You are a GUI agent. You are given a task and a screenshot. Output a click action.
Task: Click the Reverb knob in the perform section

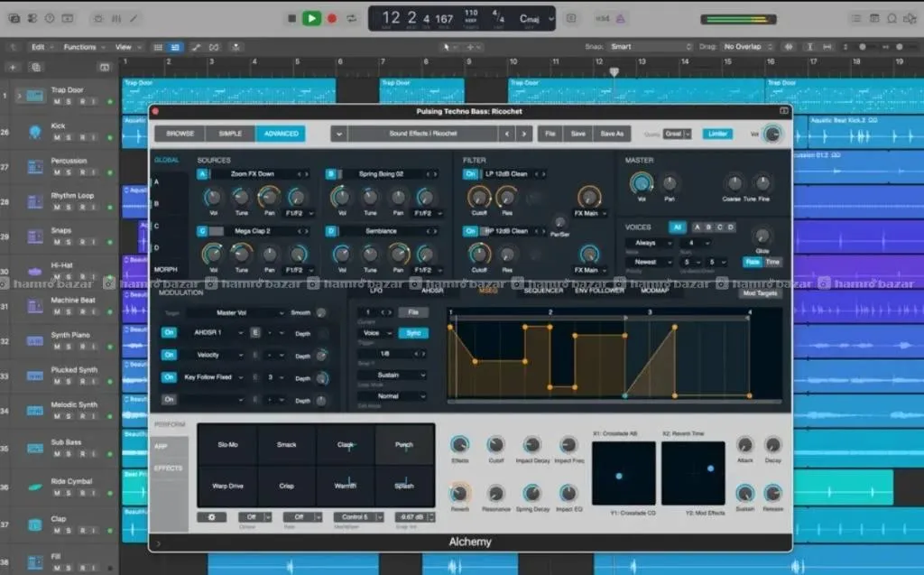pos(459,493)
